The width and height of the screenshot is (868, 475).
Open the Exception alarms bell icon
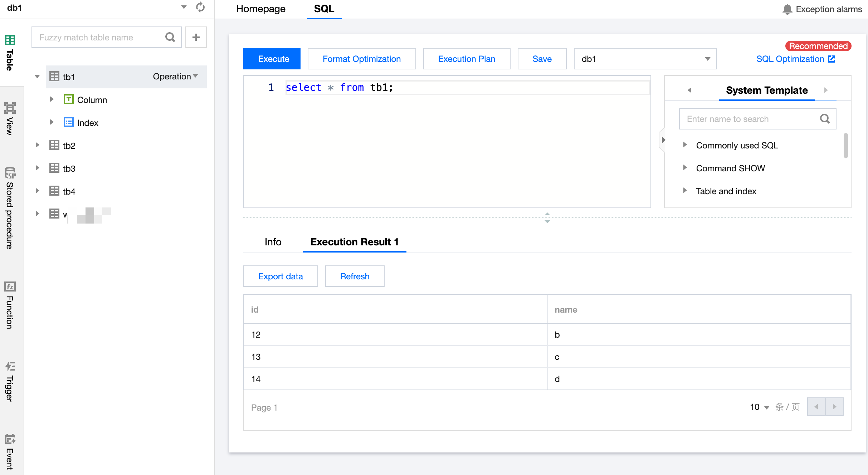pyautogui.click(x=787, y=9)
